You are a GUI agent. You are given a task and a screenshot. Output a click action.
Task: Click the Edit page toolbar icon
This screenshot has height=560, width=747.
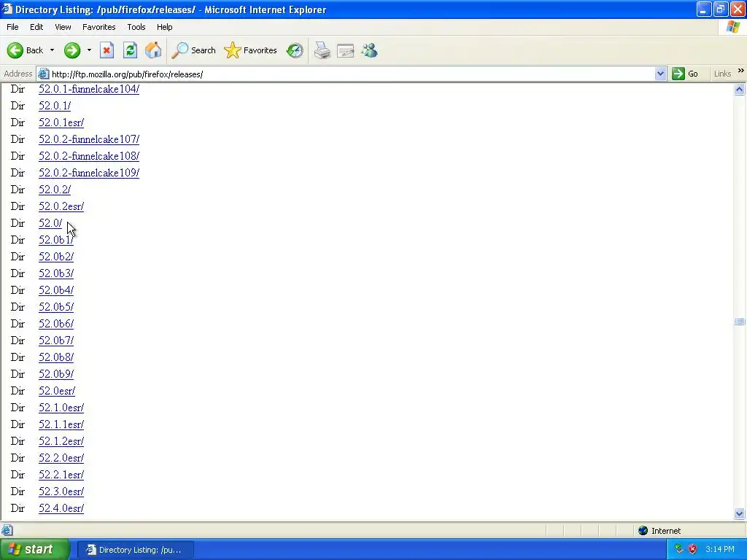pyautogui.click(x=345, y=50)
